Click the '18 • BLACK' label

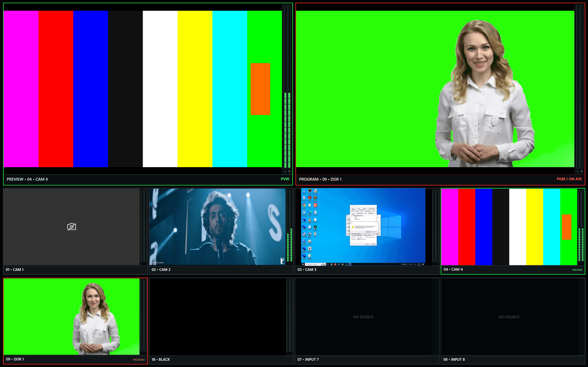point(161,359)
